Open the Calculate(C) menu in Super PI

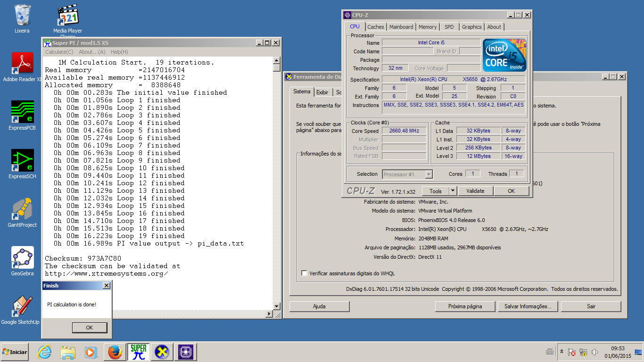59,52
